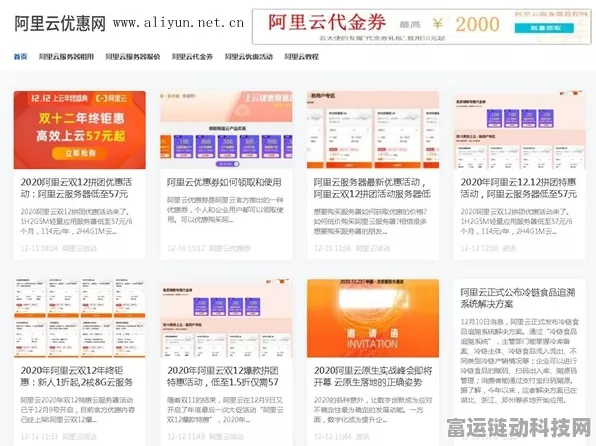Open 双十二年终钜惠 red promo thumbnail

[79, 130]
